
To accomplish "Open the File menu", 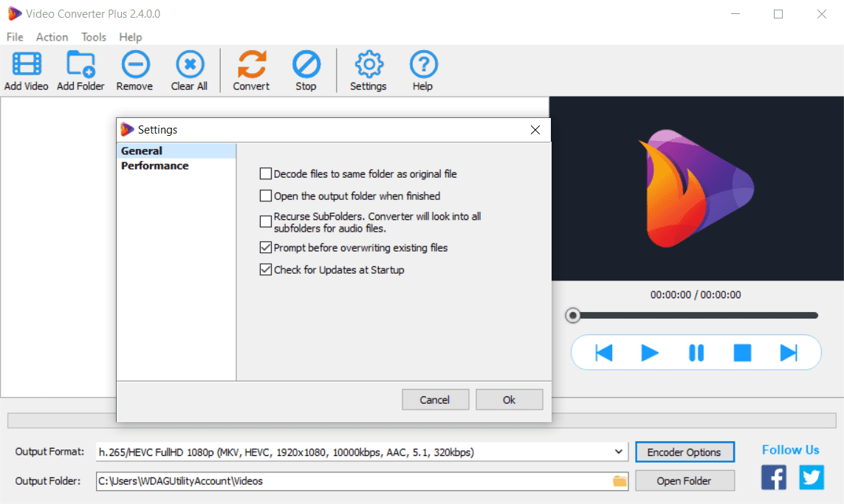I will [x=15, y=37].
